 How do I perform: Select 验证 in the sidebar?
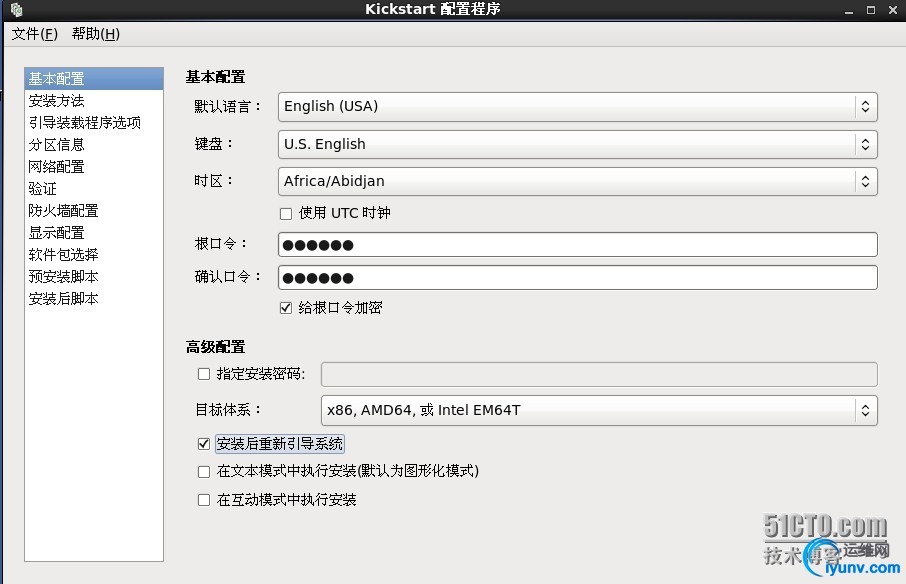94,188
